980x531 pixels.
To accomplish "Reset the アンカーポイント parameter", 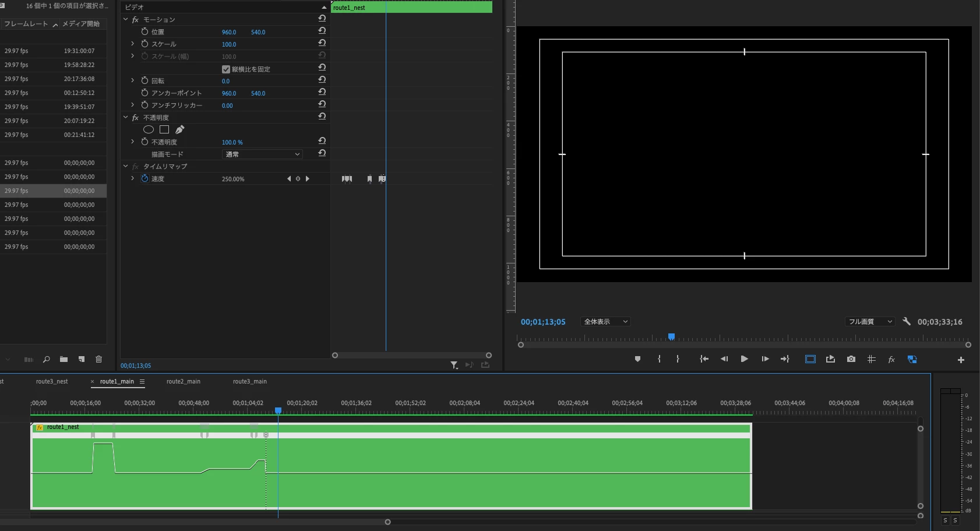I will coord(322,92).
